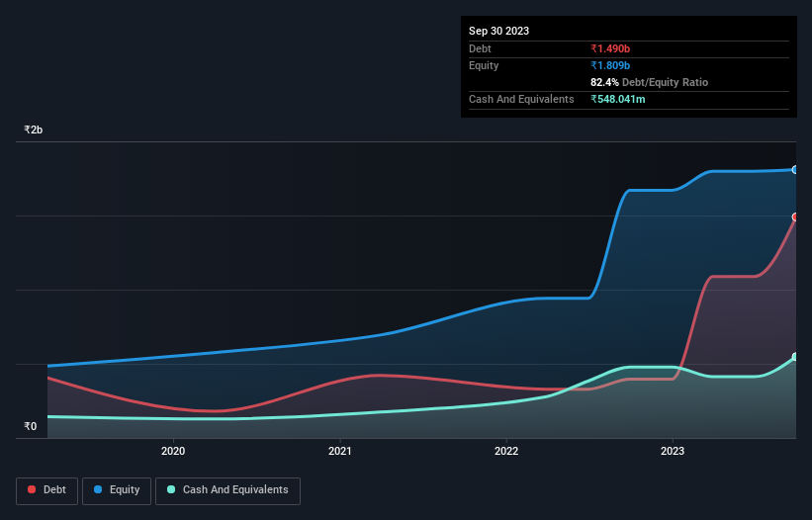Viewport: 812px width, 520px height.
Task: Click the teal Cash And Equivalents legend dot
Action: [x=171, y=489]
